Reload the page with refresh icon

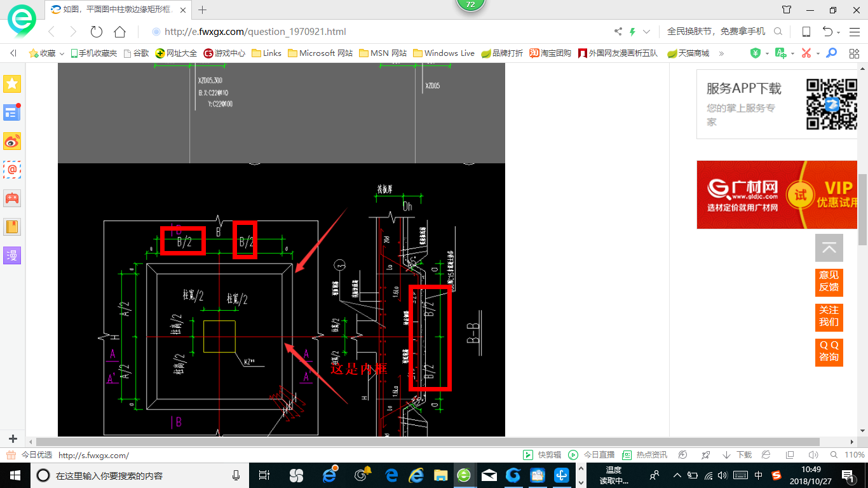point(97,32)
